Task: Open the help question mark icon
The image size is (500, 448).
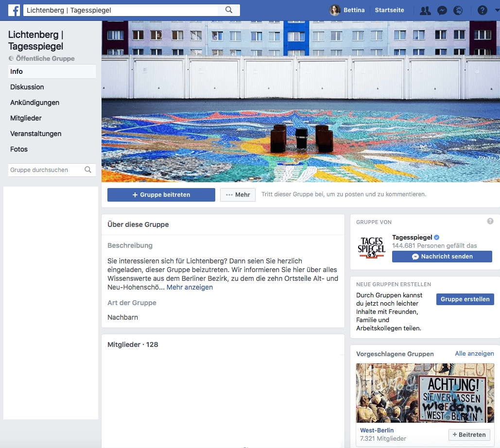Action: click(x=482, y=10)
